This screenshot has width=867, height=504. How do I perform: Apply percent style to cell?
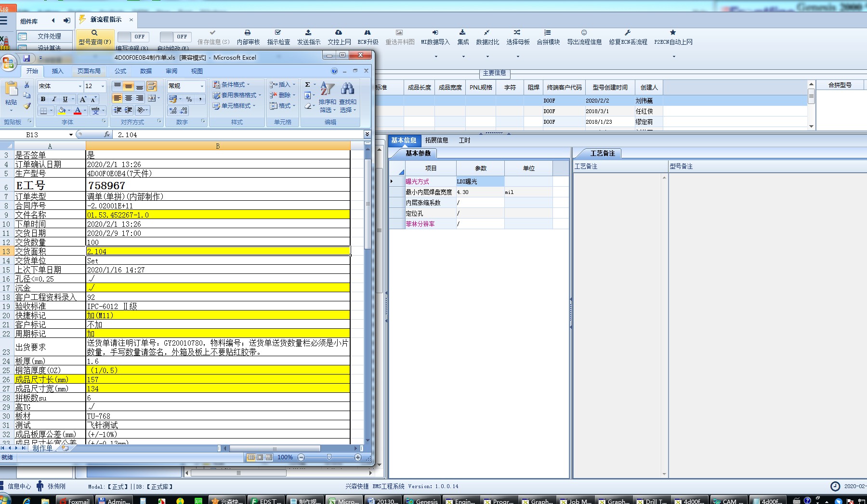click(x=189, y=99)
